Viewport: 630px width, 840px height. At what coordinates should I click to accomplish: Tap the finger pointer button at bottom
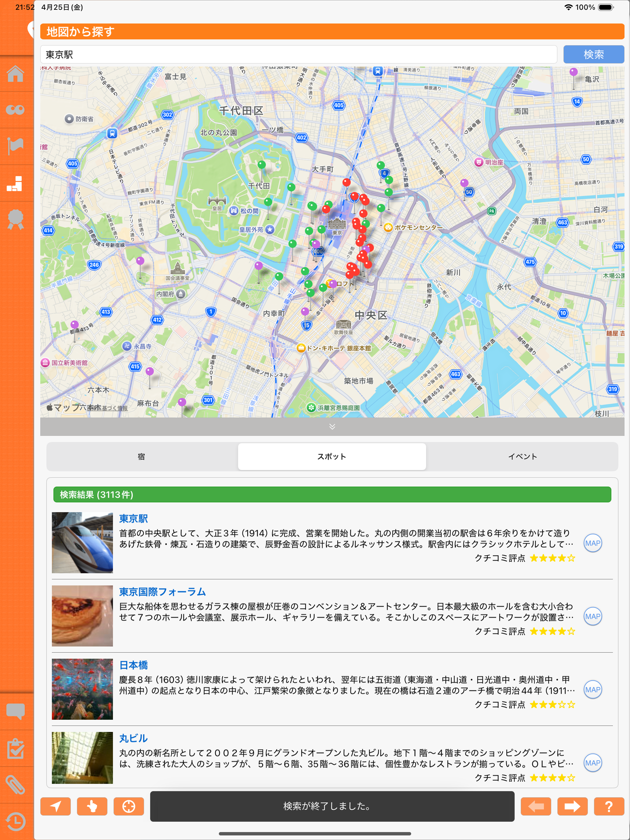(x=92, y=806)
